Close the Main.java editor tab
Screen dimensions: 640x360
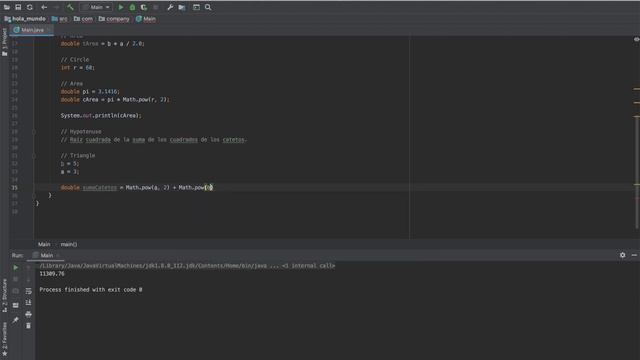(x=49, y=30)
